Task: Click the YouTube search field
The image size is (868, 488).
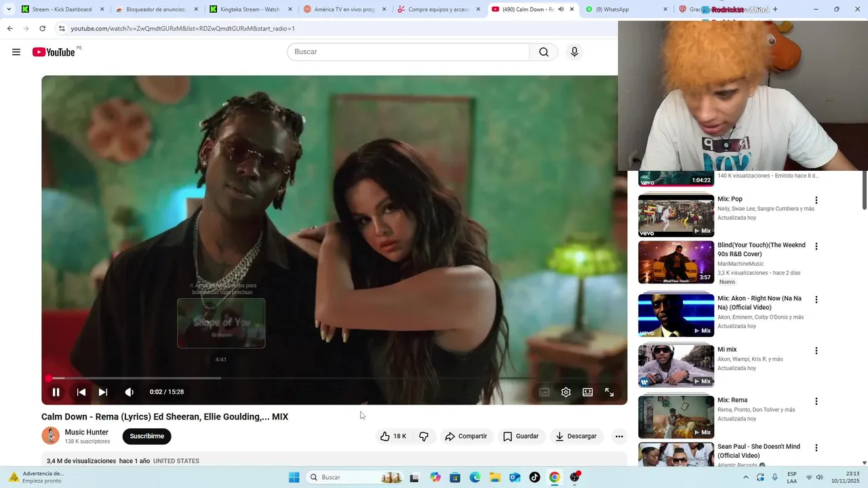Action: pos(408,52)
